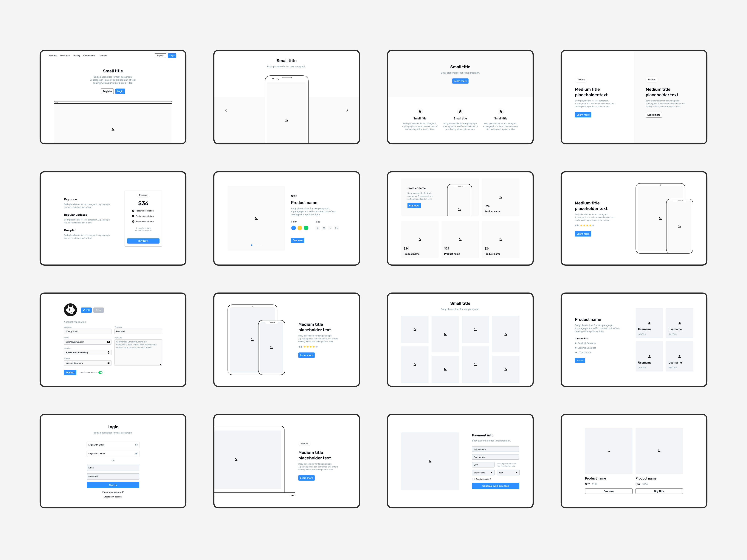Screen dimensions: 747x560
Task: Toggle the Notification Sounds switch
Action: (x=100, y=373)
